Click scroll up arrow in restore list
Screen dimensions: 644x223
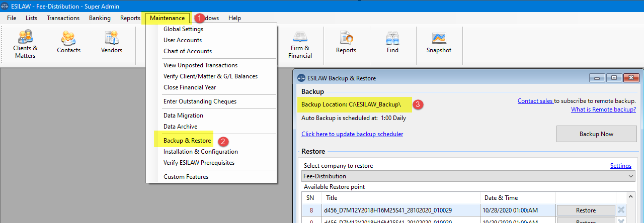pos(631,197)
